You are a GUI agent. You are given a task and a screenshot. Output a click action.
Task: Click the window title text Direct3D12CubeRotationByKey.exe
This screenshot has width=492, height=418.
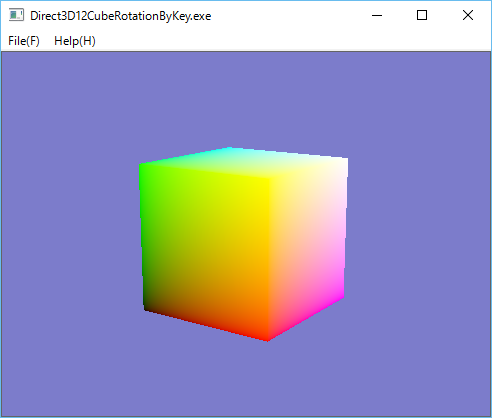tap(121, 16)
